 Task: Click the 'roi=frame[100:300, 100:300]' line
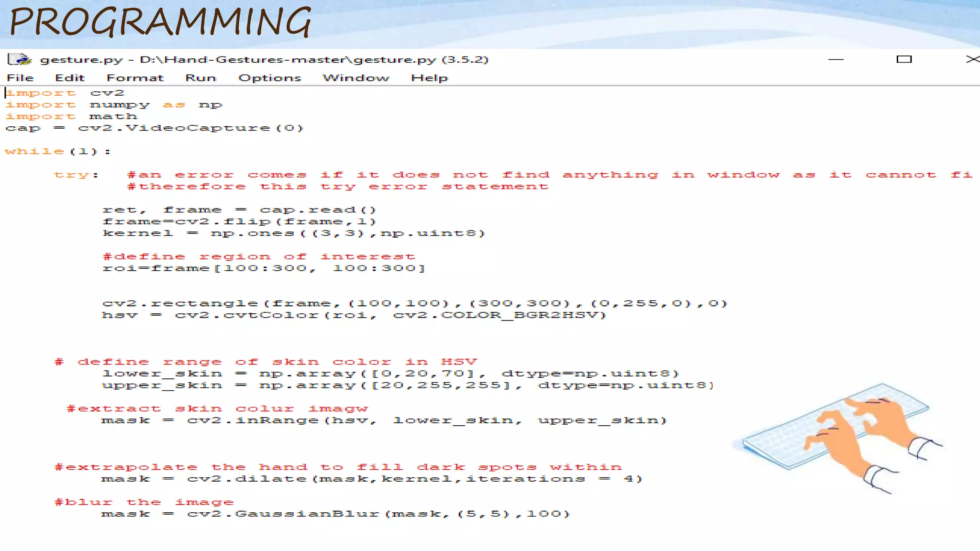[x=264, y=268]
